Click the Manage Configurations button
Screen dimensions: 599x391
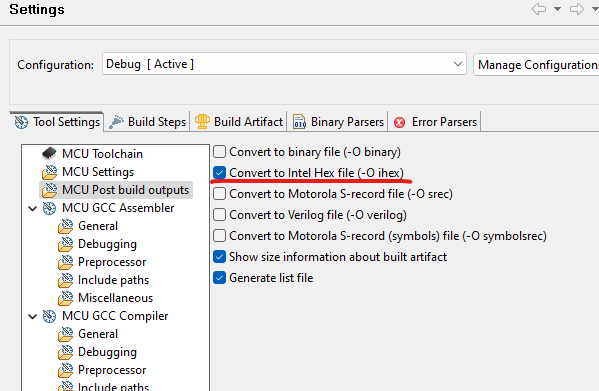536,65
